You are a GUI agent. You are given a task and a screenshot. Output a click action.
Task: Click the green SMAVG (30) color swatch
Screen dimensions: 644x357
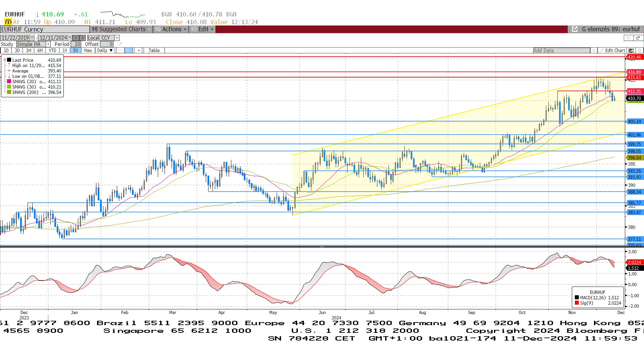point(9,87)
